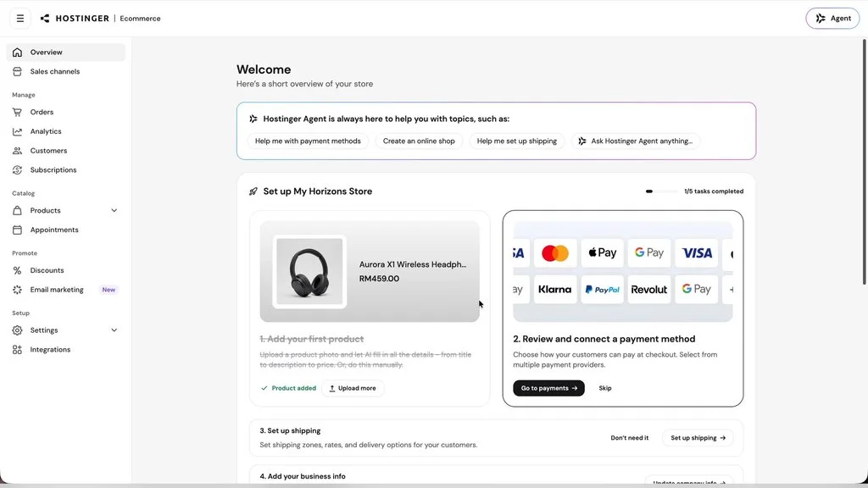Click the Appointments calendar icon

click(17, 230)
